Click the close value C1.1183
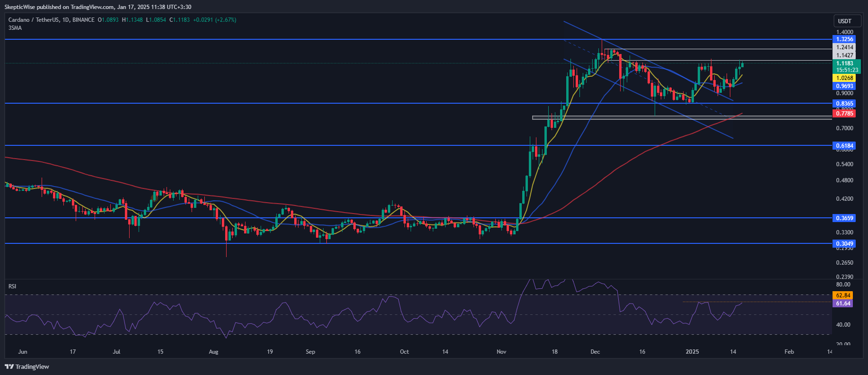Viewport: 868px width, 375px height. click(180, 20)
